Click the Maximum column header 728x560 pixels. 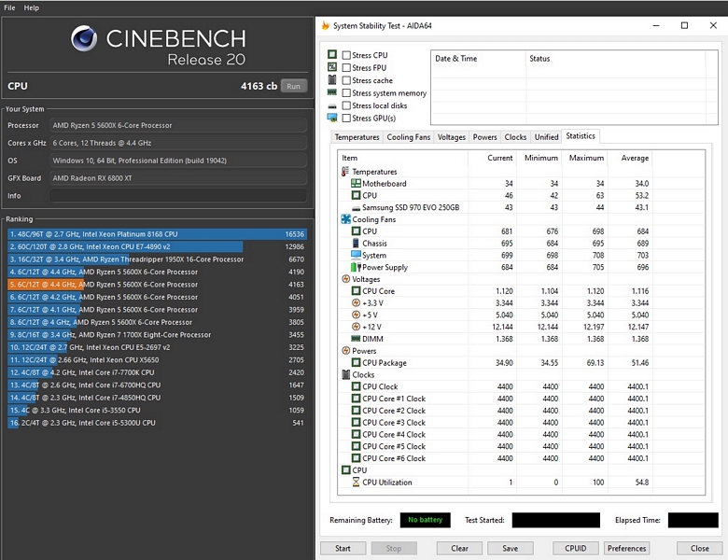[586, 158]
